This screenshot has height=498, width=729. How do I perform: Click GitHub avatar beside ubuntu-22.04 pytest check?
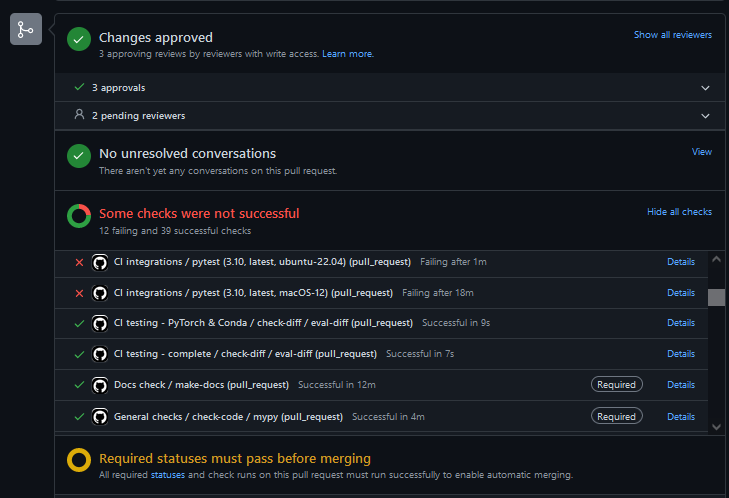point(100,263)
